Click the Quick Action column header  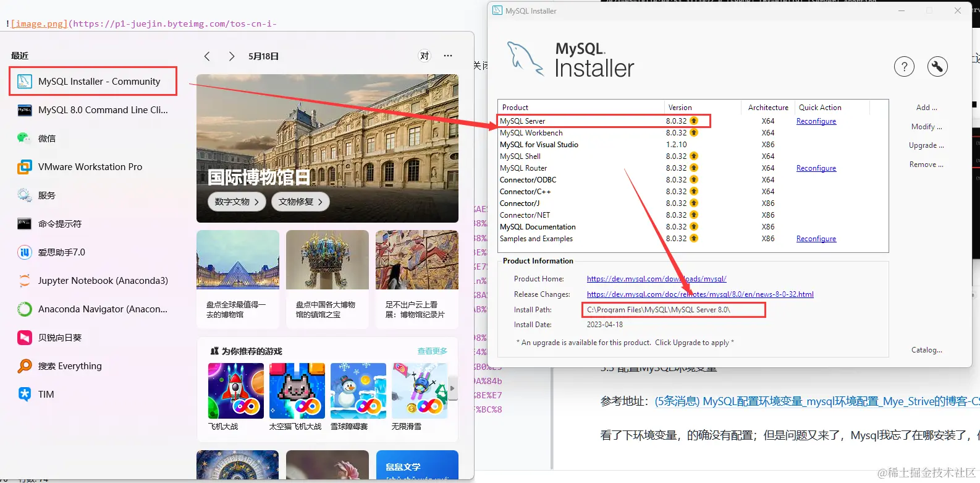pos(832,108)
